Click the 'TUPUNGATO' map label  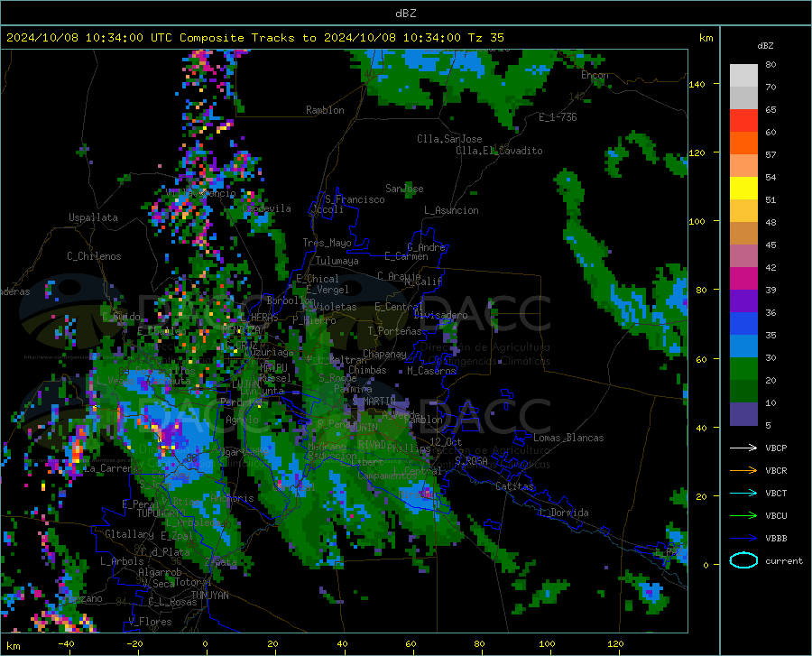(161, 513)
